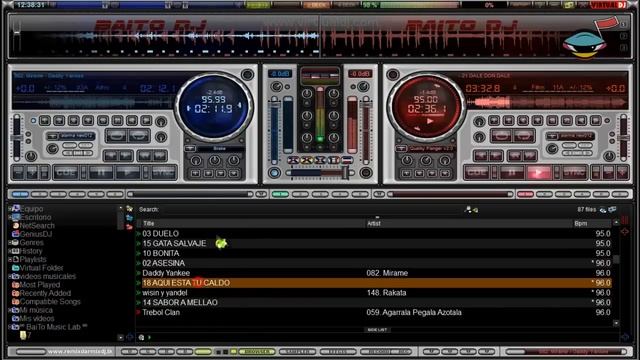Click the right deck pitch slider handle
Screen dimensions: 640x360
(x=623, y=138)
